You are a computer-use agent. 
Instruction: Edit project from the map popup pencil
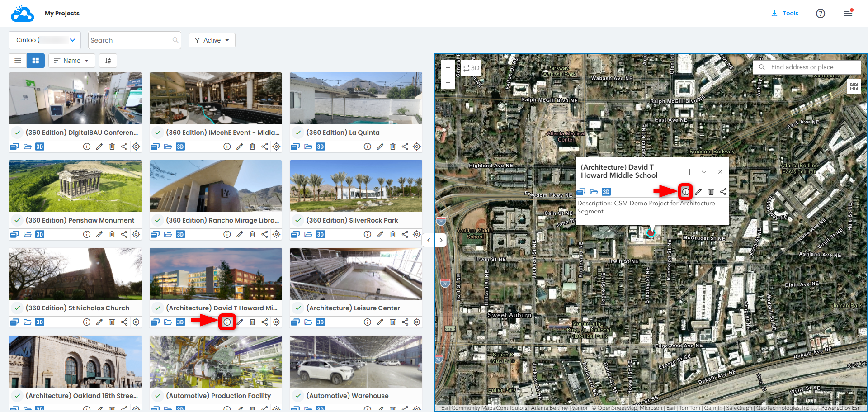(698, 192)
